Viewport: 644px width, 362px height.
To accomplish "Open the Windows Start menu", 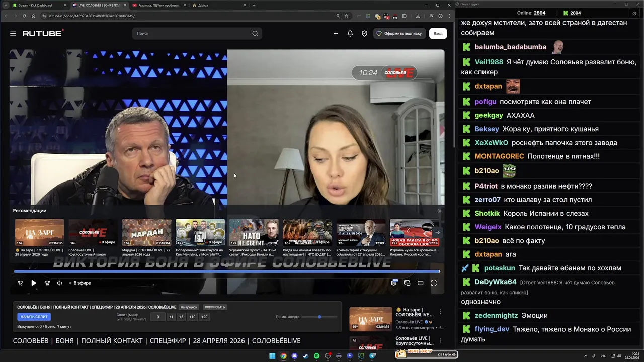I will [272, 356].
